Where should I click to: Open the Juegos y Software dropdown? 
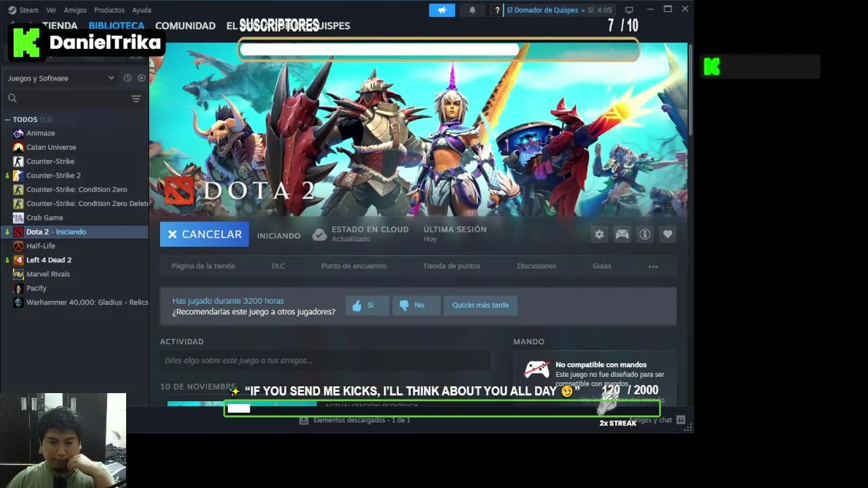61,78
